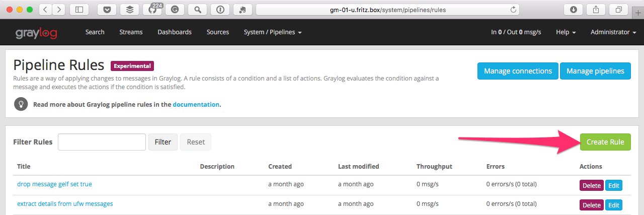This screenshot has height=215, width=644.
Task: Toggle the Safari sidebar button
Action: pyautogui.click(x=79, y=10)
